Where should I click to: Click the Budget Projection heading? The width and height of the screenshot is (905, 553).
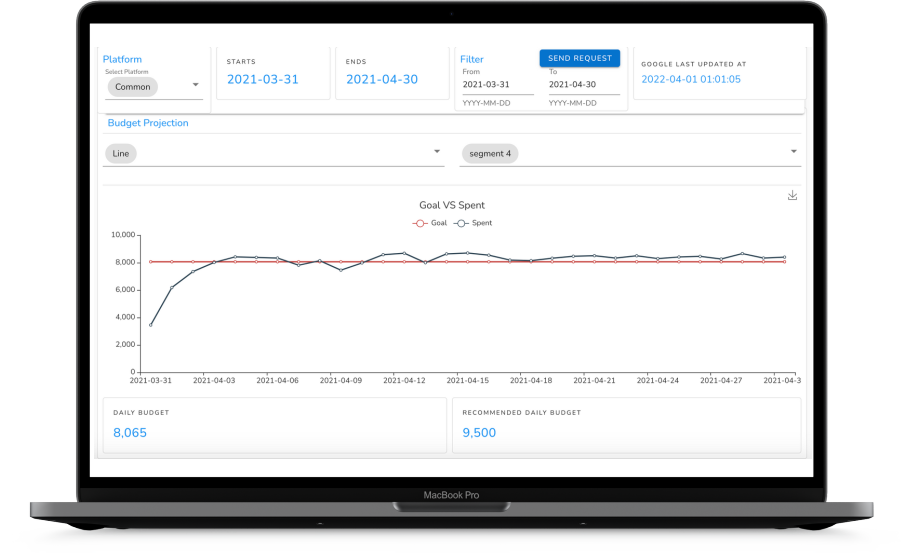[x=148, y=123]
